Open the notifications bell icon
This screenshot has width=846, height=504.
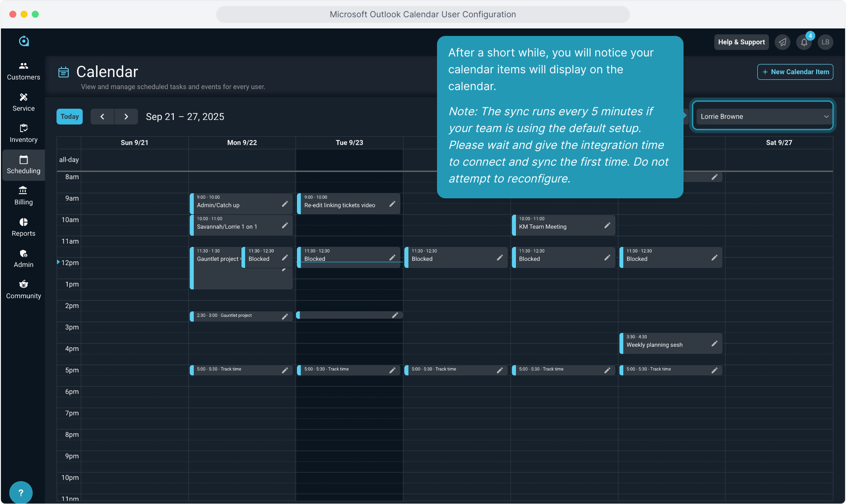click(x=804, y=42)
